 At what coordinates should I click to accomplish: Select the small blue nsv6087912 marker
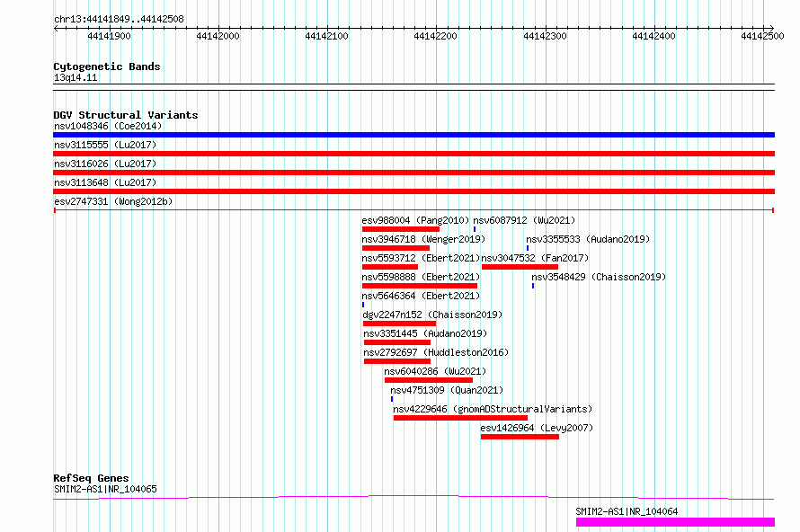(x=475, y=229)
